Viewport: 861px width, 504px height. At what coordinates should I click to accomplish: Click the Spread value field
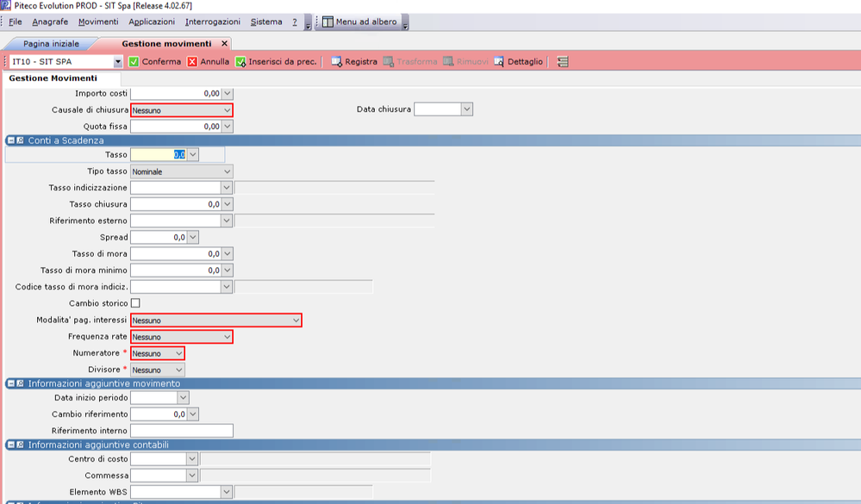(x=159, y=237)
